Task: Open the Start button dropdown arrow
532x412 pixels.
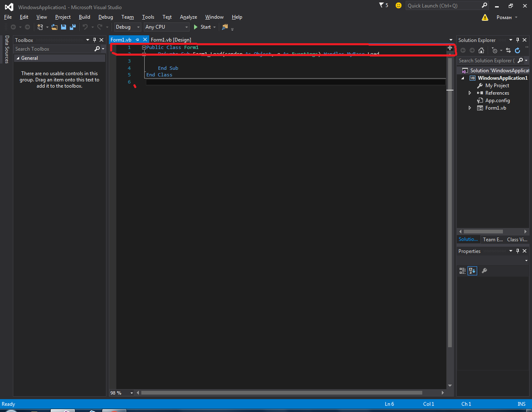Action: [214, 27]
